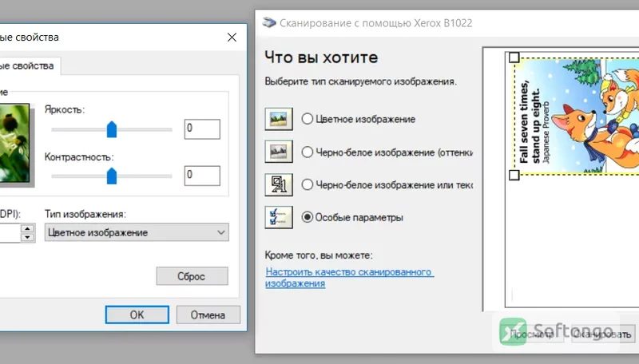The width and height of the screenshot is (639, 364).
Task: Click the top-left crop handle on preview
Action: point(514,57)
